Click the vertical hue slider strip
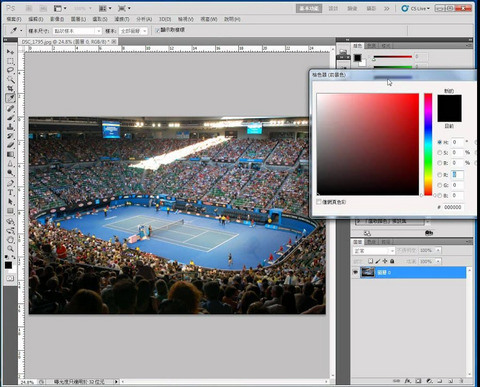480x387 pixels. [x=428, y=144]
